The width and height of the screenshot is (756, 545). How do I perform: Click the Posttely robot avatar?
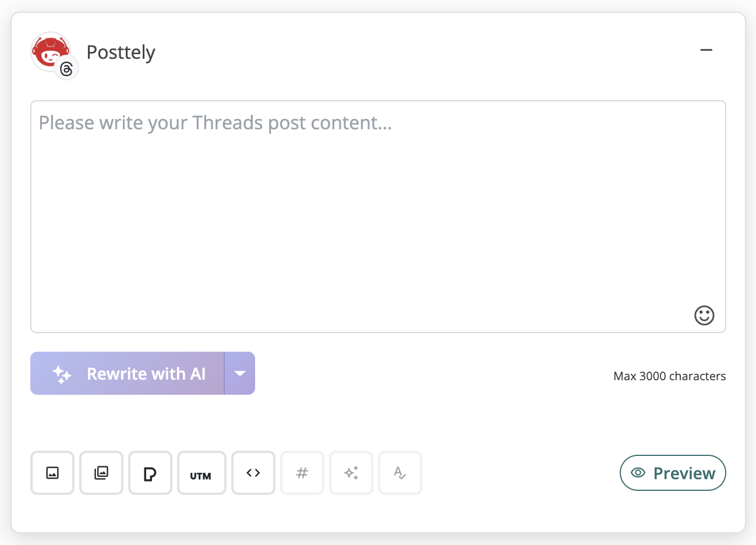tap(50, 51)
